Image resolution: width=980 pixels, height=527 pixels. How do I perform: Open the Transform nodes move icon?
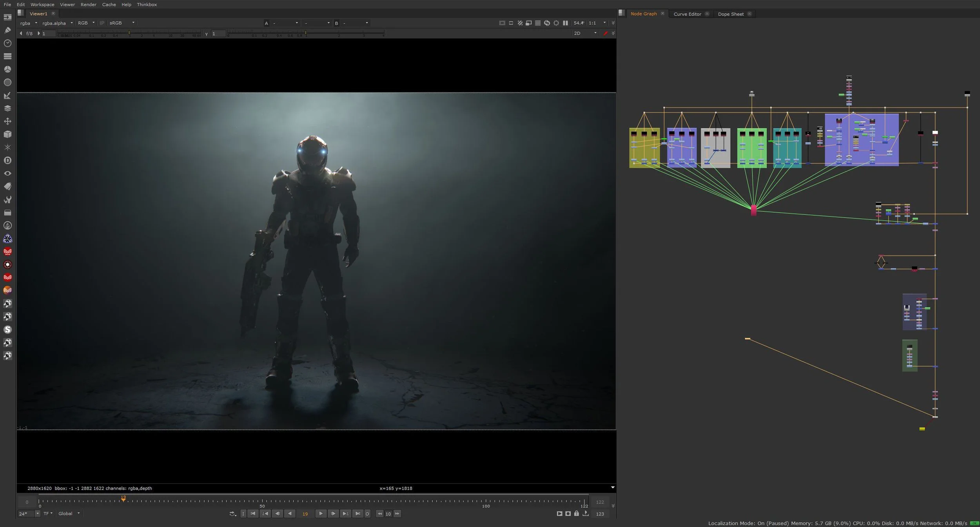point(7,121)
